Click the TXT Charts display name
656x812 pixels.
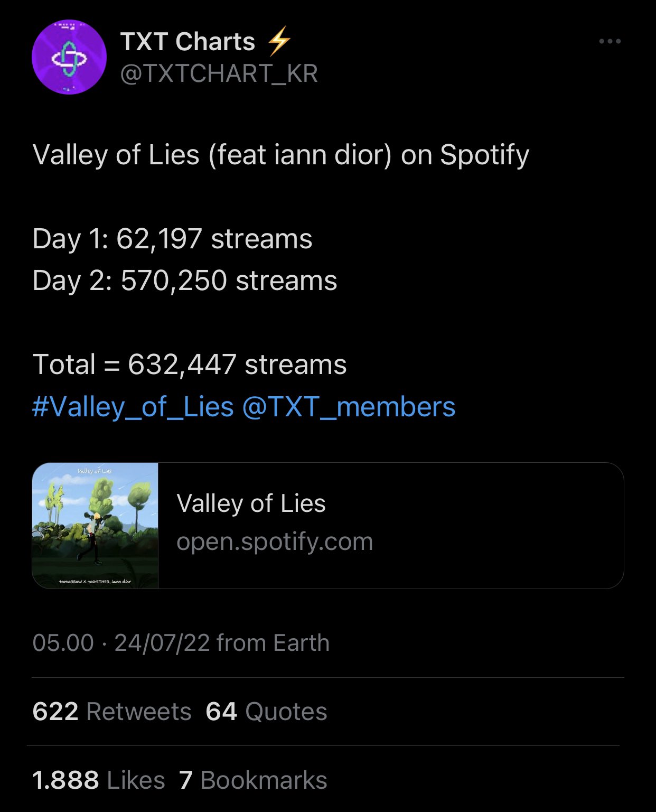tap(188, 42)
